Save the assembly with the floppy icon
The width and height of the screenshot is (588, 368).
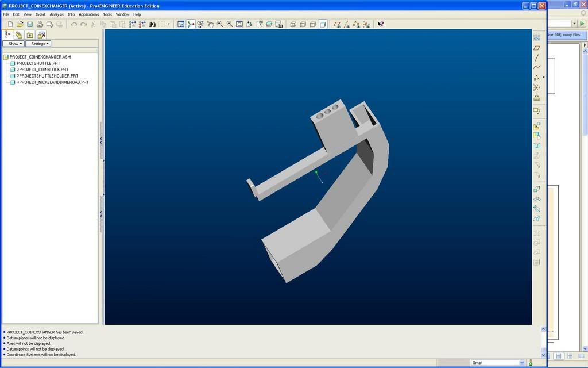pos(30,24)
